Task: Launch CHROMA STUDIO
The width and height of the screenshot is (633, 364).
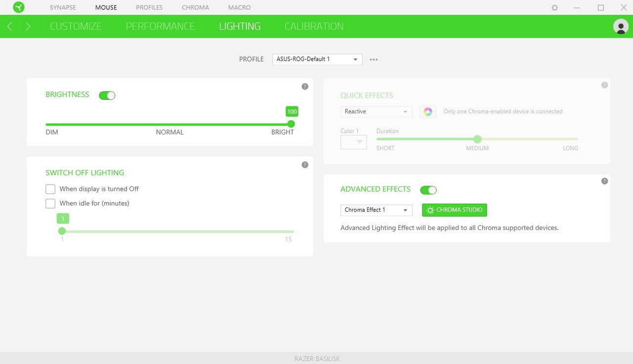Action: (454, 210)
